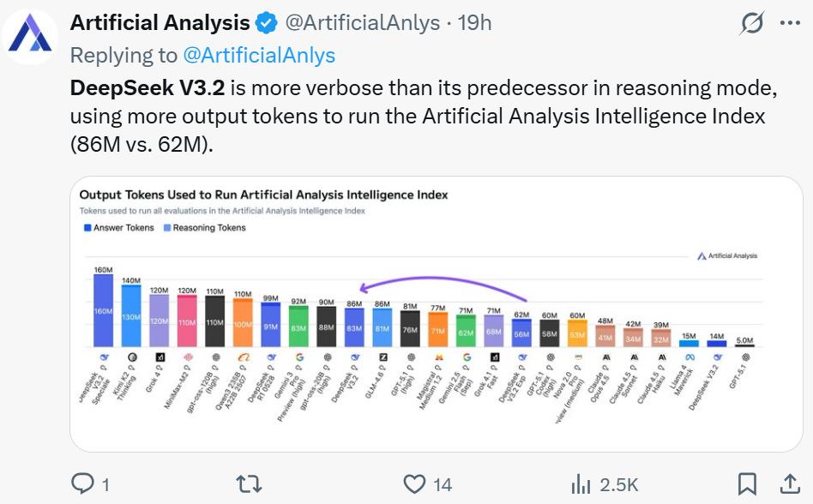813x504 pixels.
Task: Like the post with the heart icon
Action: (x=415, y=484)
